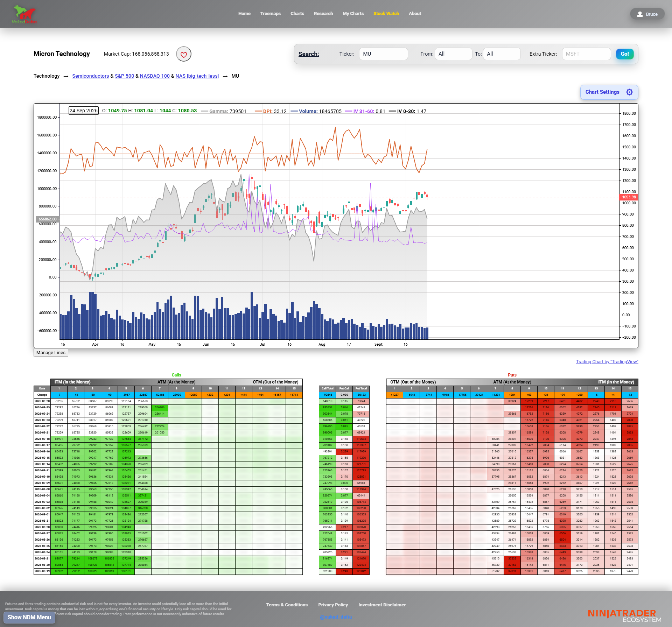The height and width of the screenshot is (627, 672).
Task: Click the Investment Disclaimer footer link
Action: click(382, 605)
